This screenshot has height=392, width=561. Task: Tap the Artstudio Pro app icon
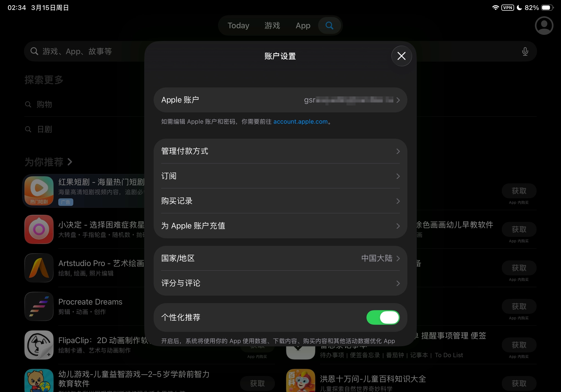pos(39,268)
